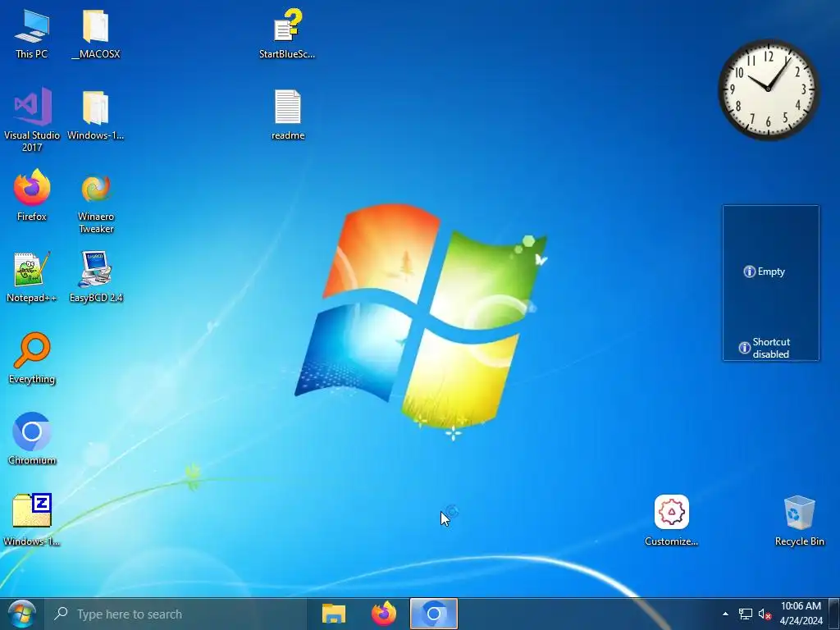Launch Firefox from the taskbar
This screenshot has height=630, width=840.
[384, 614]
